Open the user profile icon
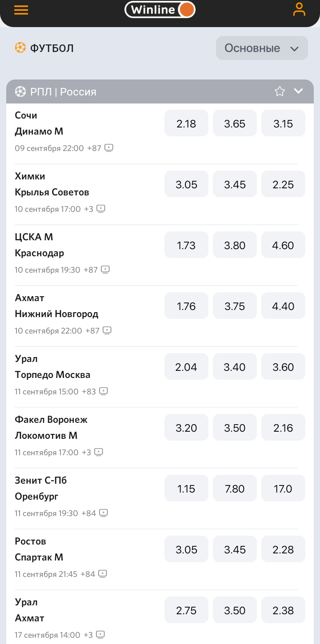 299,10
